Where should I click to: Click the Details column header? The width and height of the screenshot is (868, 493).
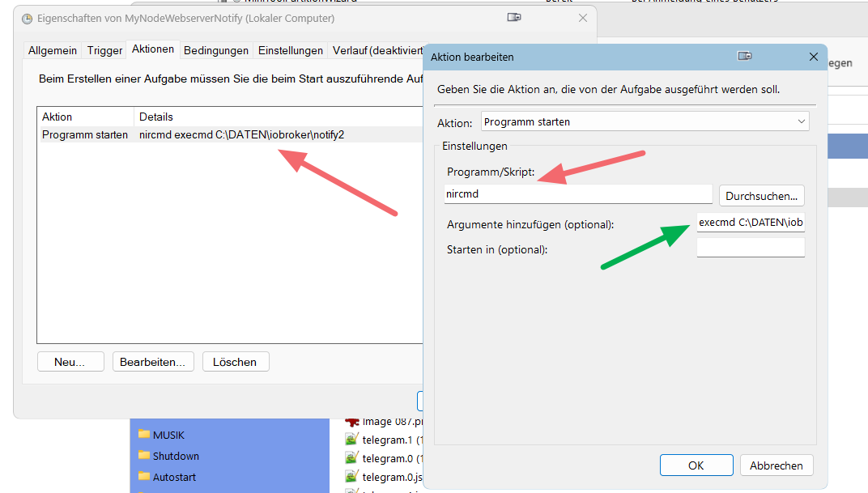click(279, 117)
